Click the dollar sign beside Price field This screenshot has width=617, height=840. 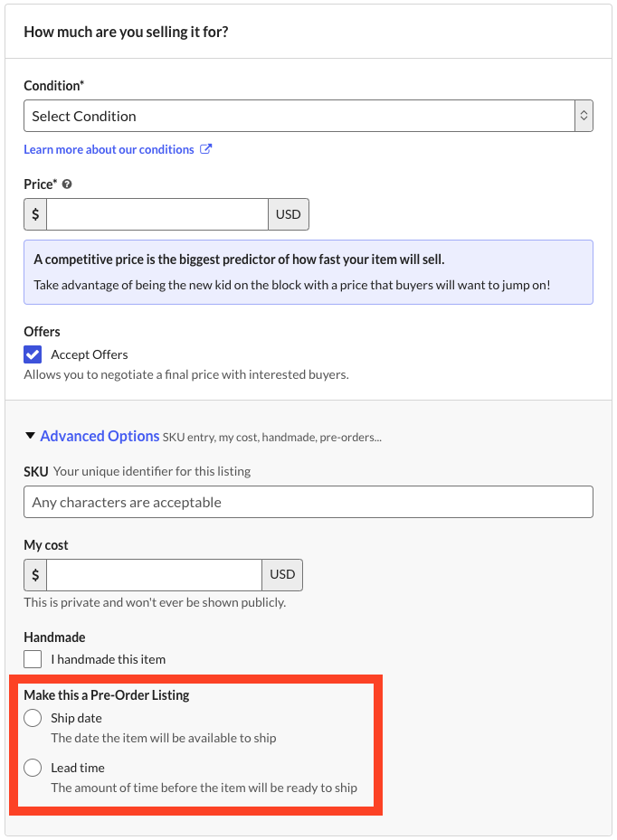[x=35, y=215]
